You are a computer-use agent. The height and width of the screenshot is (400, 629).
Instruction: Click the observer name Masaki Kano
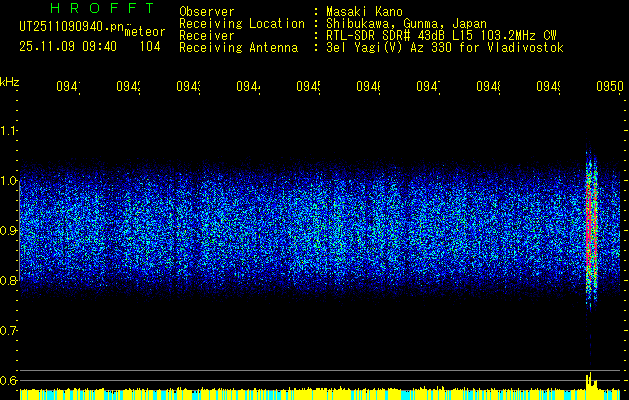[364, 11]
